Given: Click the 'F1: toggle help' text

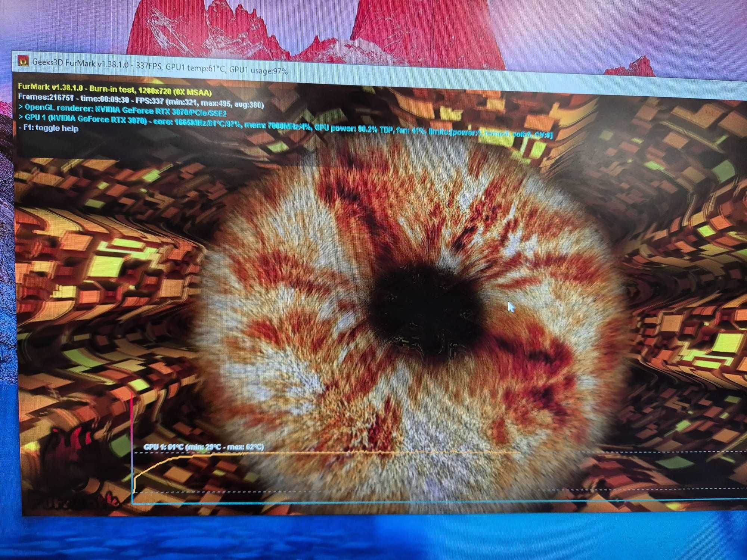Looking at the screenshot, I should pos(49,128).
